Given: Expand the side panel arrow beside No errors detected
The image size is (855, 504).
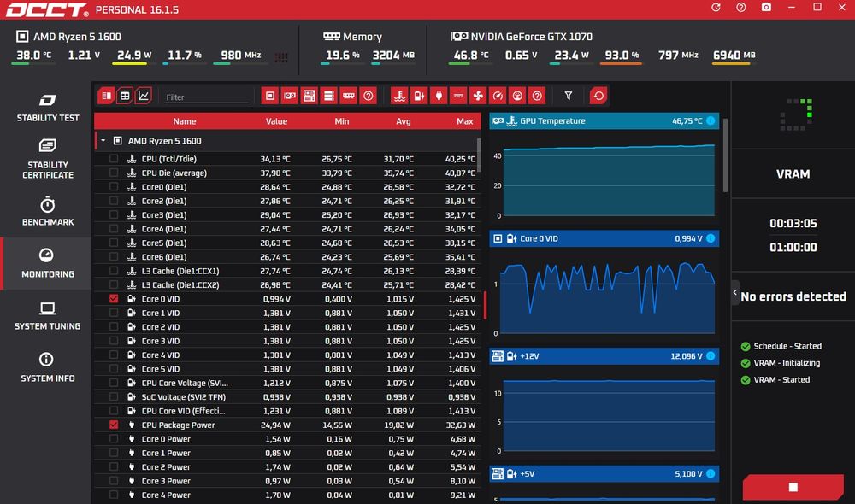Looking at the screenshot, I should point(735,293).
